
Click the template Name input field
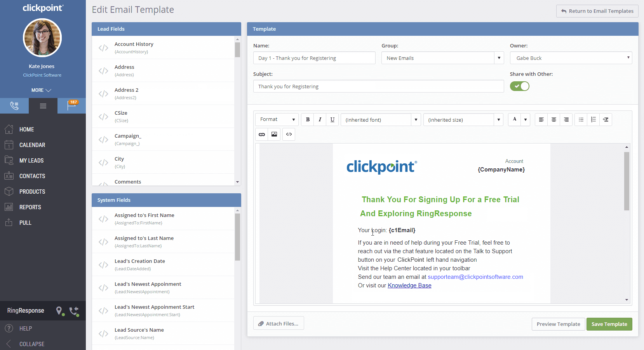(314, 58)
